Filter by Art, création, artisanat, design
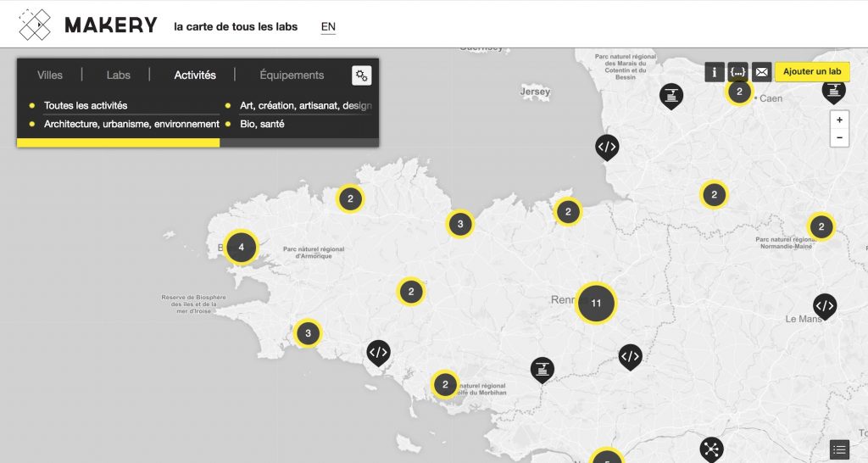The width and height of the screenshot is (868, 463). tap(305, 105)
